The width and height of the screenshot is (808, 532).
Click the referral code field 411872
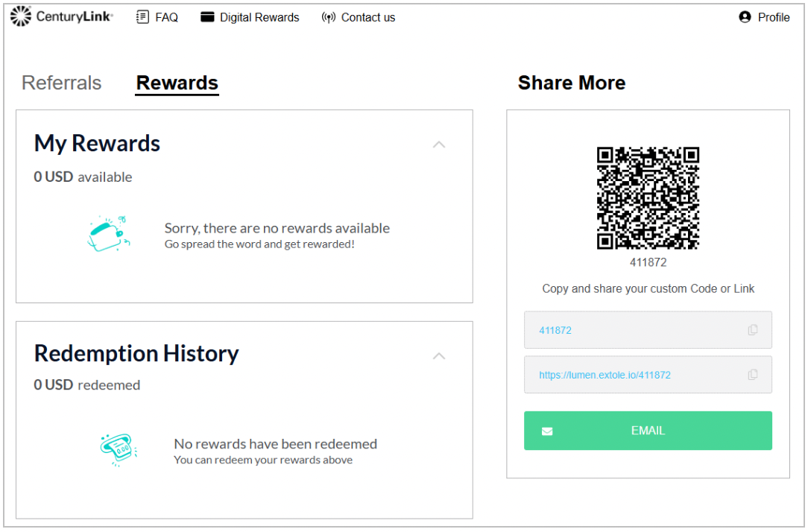tap(648, 330)
